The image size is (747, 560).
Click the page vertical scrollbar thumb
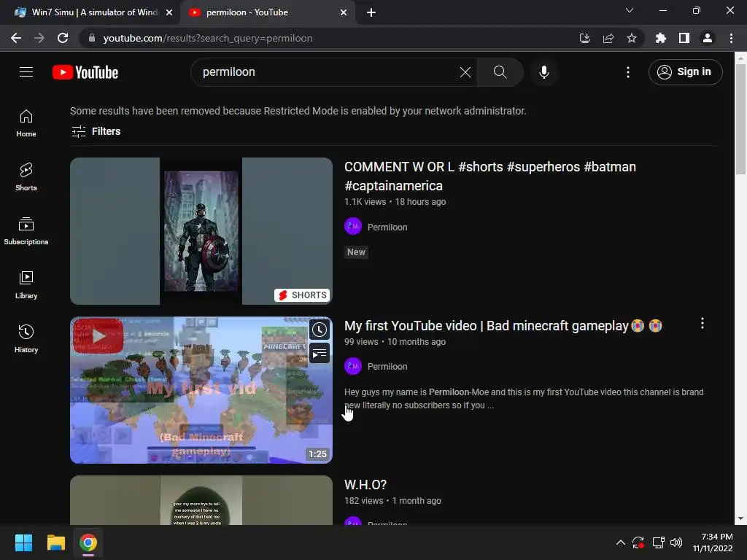[740, 119]
